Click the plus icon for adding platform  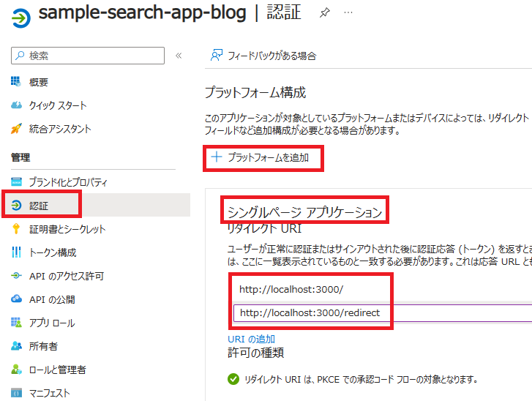tap(217, 157)
